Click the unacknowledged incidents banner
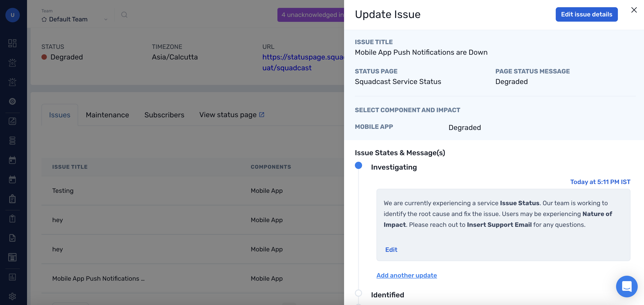The width and height of the screenshot is (644, 305). click(x=311, y=15)
